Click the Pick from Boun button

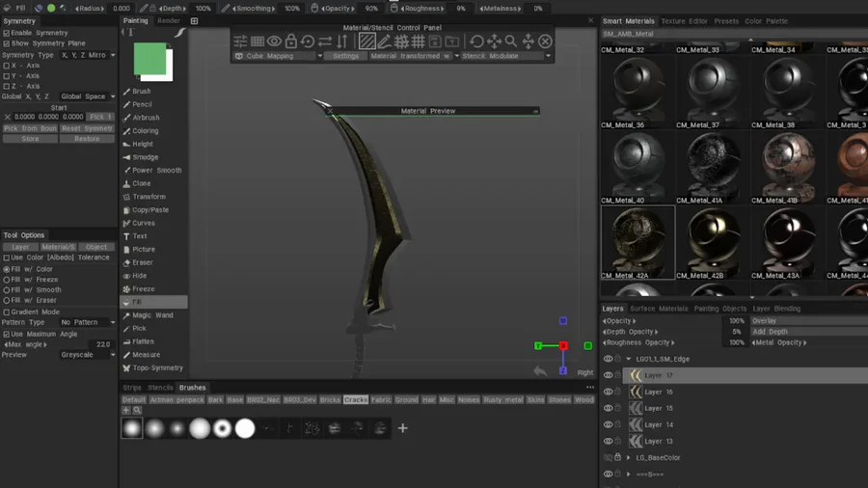(30, 128)
